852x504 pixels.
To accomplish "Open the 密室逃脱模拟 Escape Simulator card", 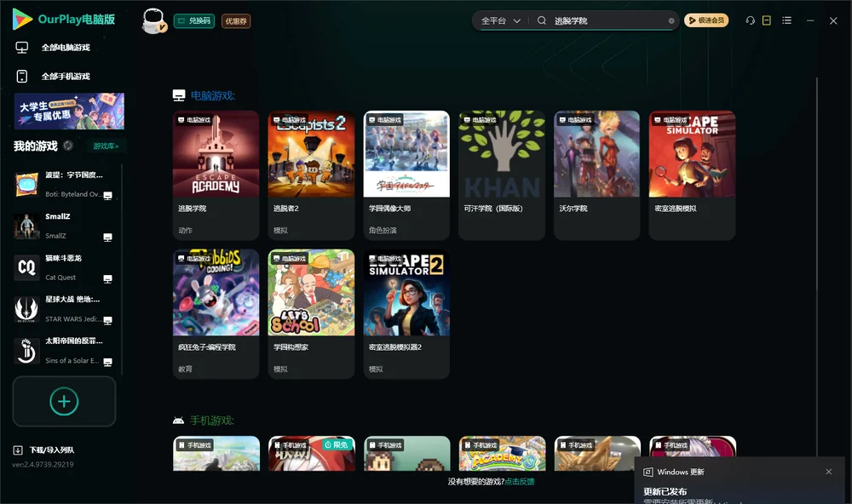I will click(x=692, y=175).
